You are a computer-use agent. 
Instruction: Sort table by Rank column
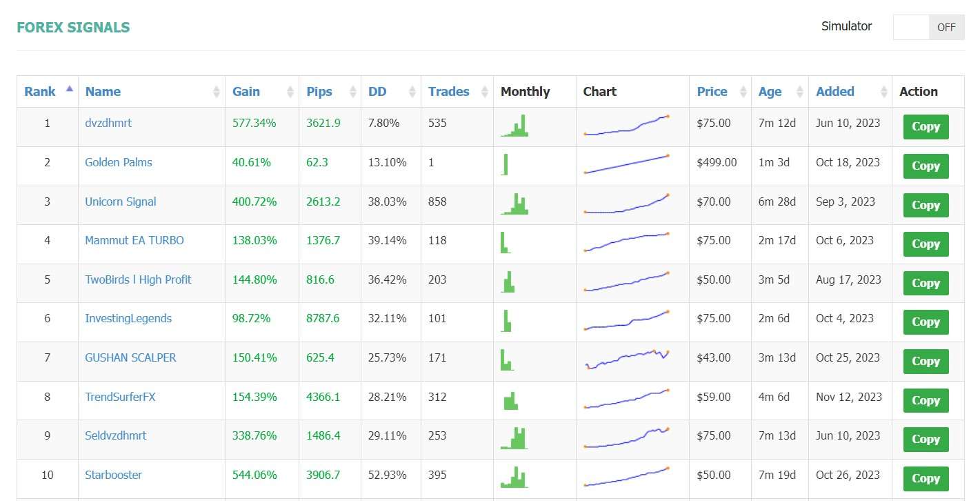tap(48, 91)
